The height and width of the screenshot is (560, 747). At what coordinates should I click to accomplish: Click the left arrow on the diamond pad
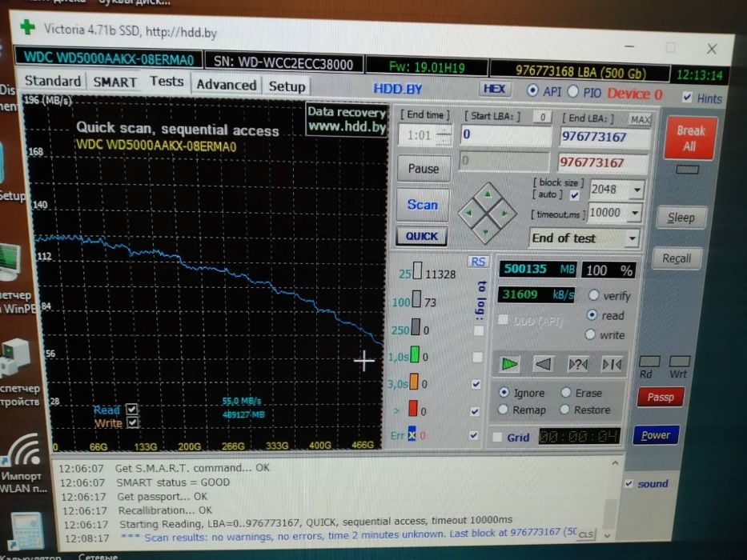point(469,213)
